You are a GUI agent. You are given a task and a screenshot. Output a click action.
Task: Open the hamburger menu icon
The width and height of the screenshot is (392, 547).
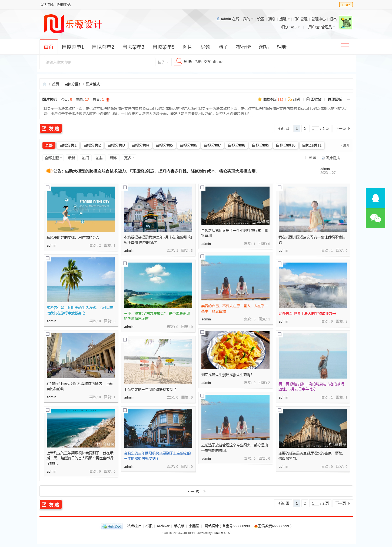click(x=345, y=47)
